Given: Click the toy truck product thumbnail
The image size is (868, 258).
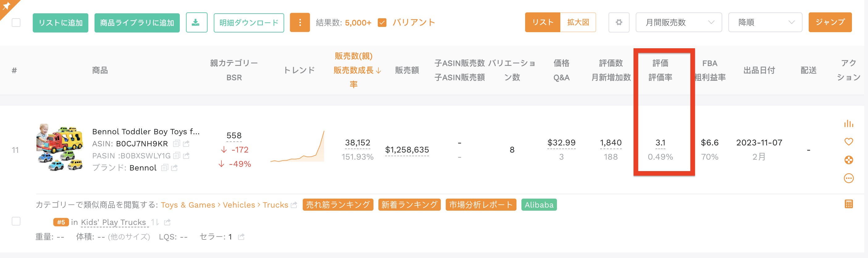Looking at the screenshot, I should click(x=60, y=147).
